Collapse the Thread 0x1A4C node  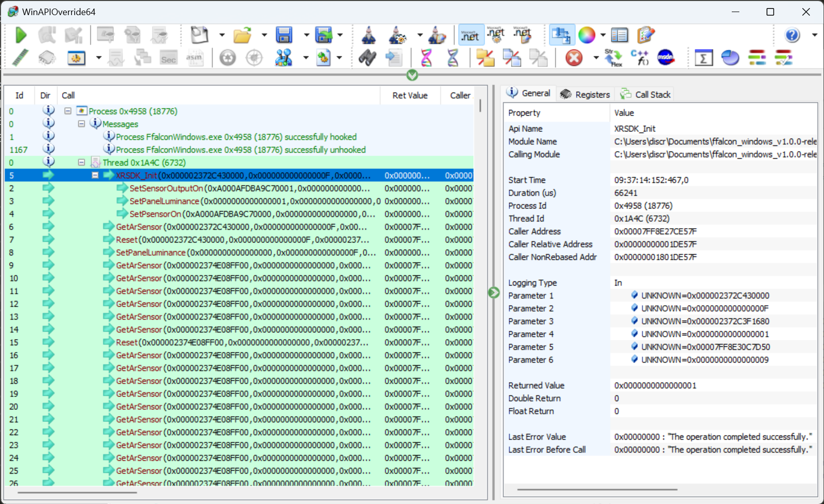pyautogui.click(x=81, y=163)
